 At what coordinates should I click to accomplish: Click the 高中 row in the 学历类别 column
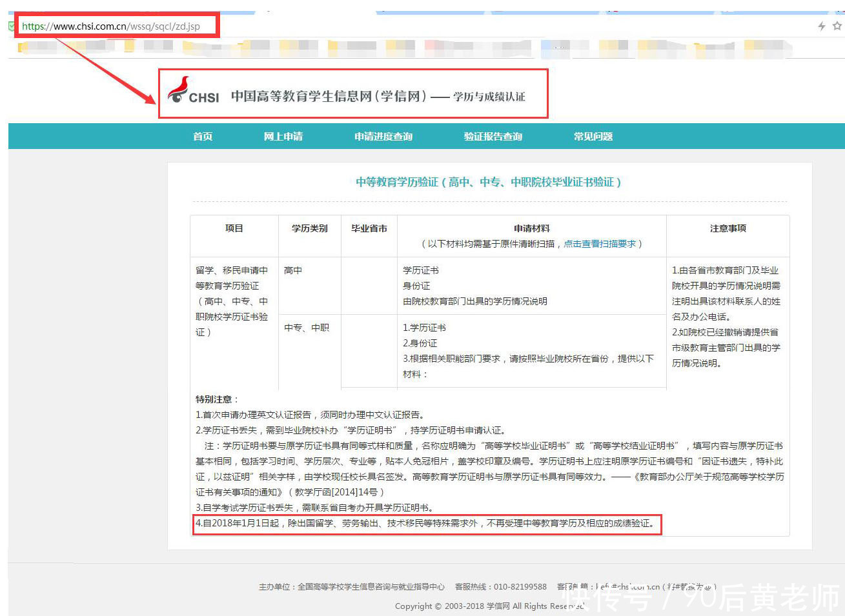(x=292, y=270)
